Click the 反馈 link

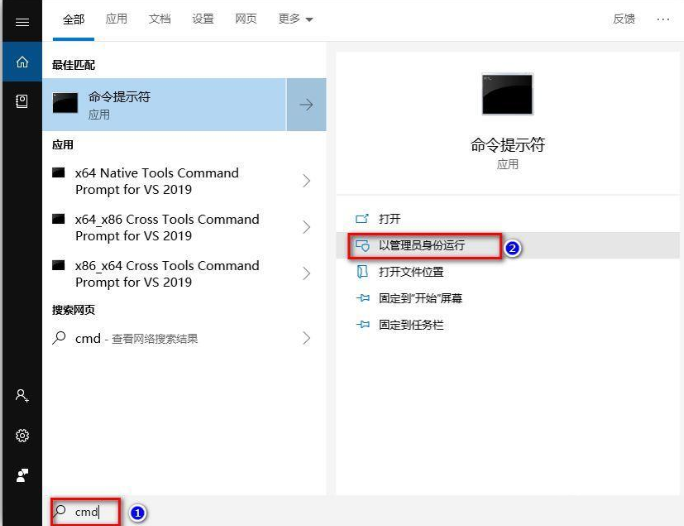tap(624, 19)
